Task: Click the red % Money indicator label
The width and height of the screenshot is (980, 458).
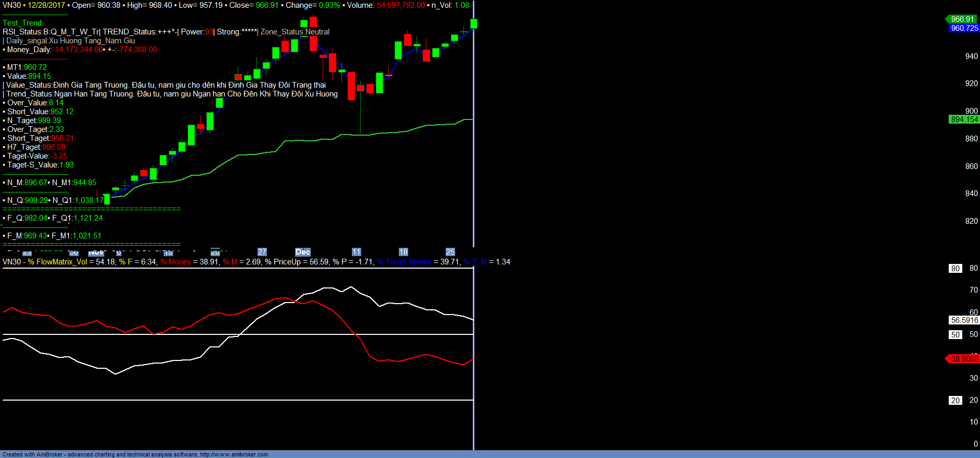Action: pos(176,262)
